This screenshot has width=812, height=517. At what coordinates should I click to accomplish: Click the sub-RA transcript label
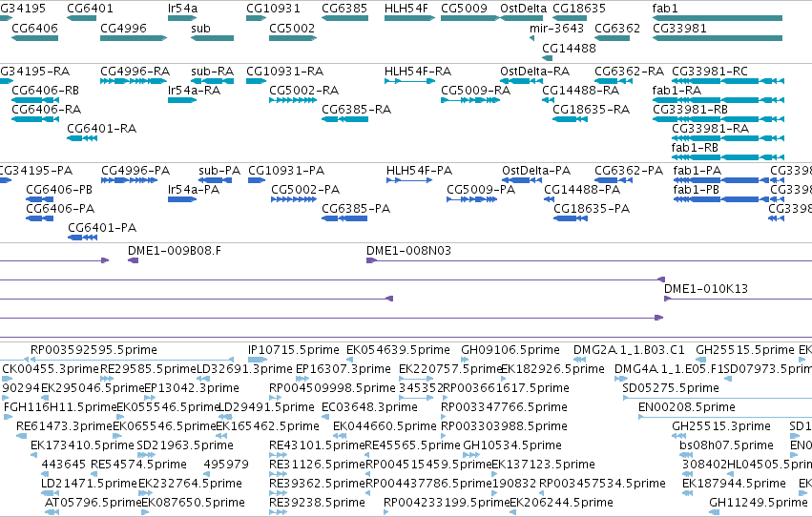pos(213,72)
